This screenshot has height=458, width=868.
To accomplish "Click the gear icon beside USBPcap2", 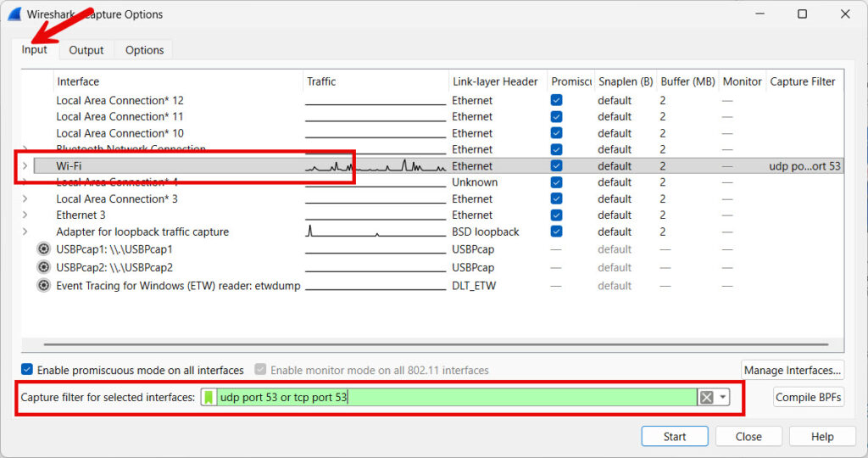I will 44,267.
